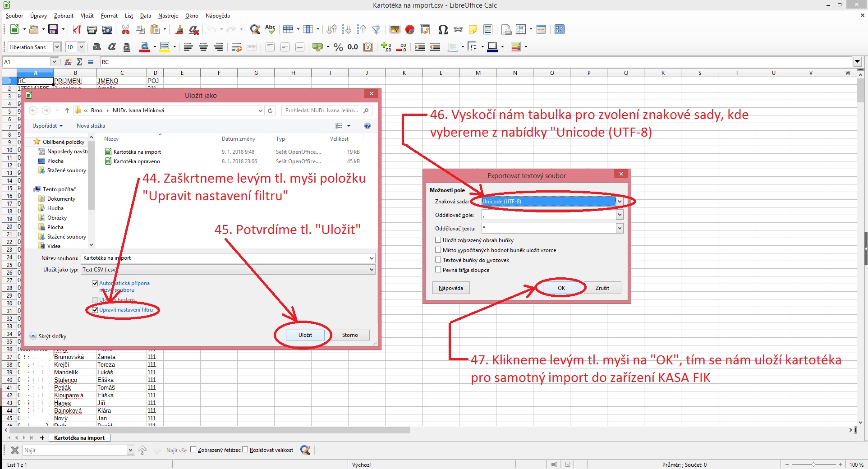The height and width of the screenshot is (469, 868).
Task: Enable 'Uložit zobrazený obsah buňky' option
Action: pyautogui.click(x=438, y=240)
